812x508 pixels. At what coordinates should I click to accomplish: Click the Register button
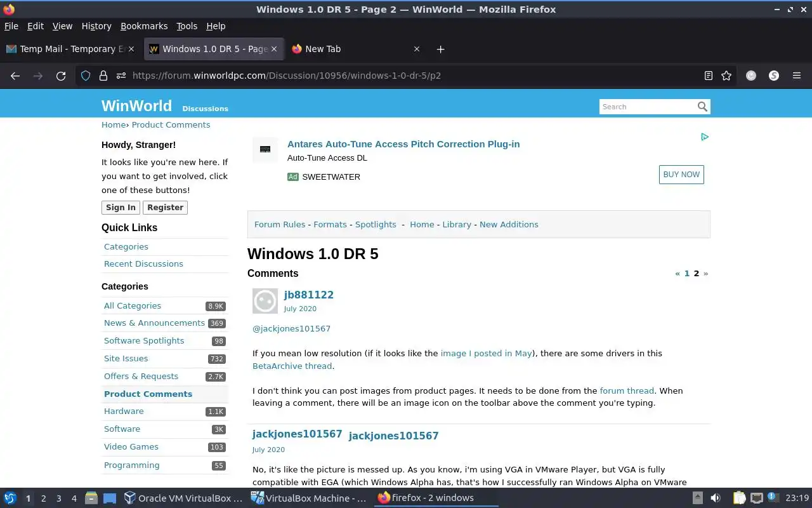pyautogui.click(x=165, y=208)
